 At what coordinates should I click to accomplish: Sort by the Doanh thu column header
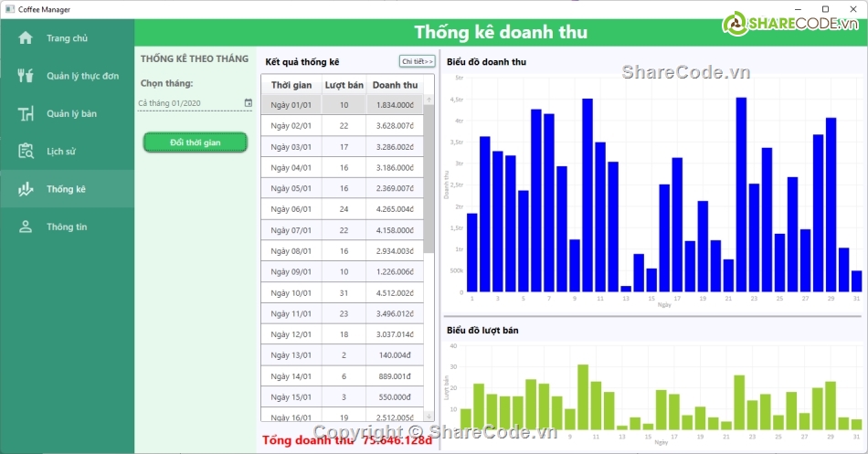pyautogui.click(x=395, y=85)
